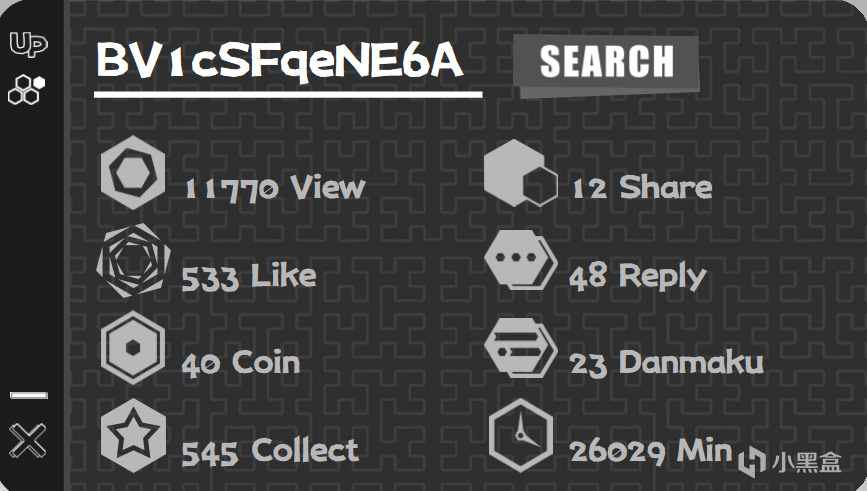Click the Coin hexagon icon
This screenshot has width=867, height=491.
pyautogui.click(x=133, y=347)
